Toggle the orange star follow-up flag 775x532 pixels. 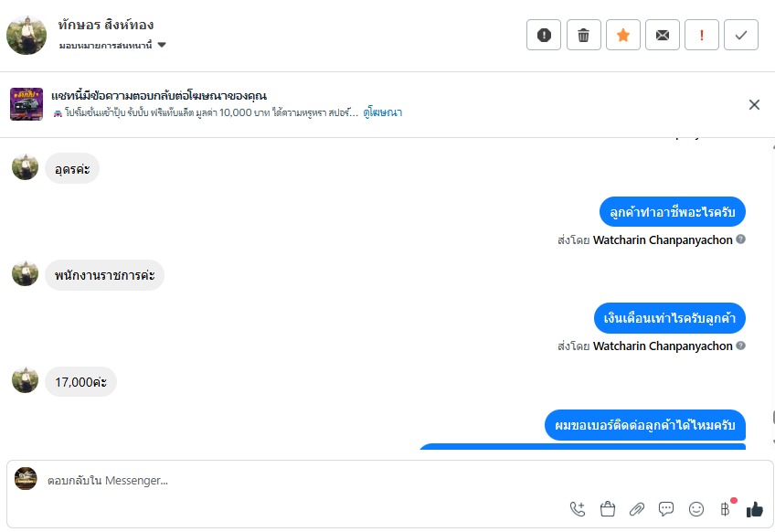(x=623, y=36)
